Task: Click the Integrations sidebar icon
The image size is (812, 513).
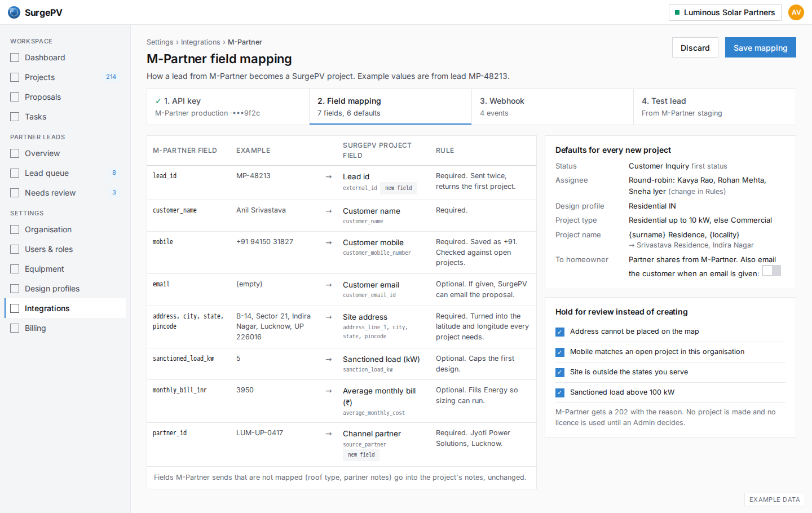Action: 15,308
